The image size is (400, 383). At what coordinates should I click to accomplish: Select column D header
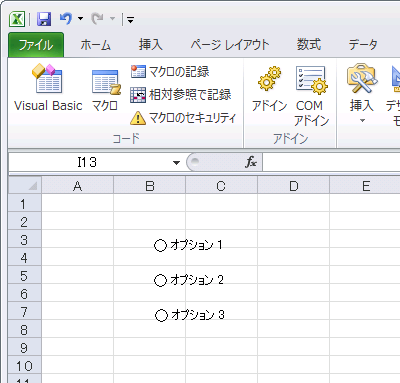[294, 186]
